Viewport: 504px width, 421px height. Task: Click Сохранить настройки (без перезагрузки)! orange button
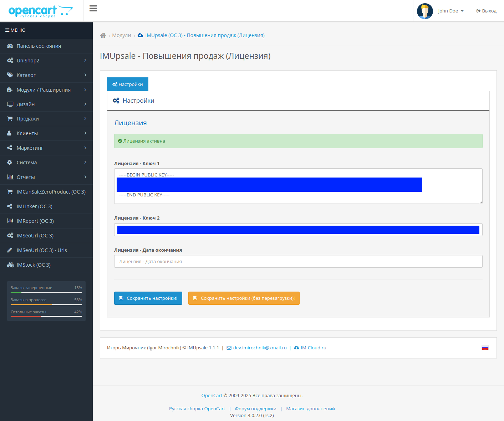244,298
